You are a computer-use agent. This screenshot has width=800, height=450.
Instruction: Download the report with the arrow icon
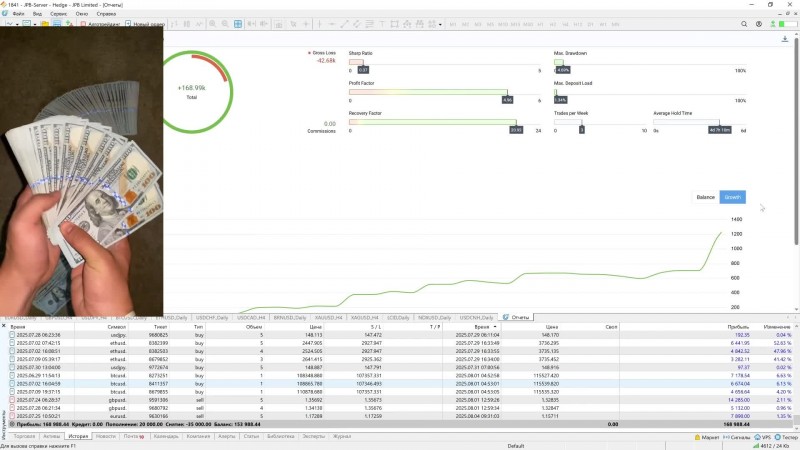click(x=785, y=39)
